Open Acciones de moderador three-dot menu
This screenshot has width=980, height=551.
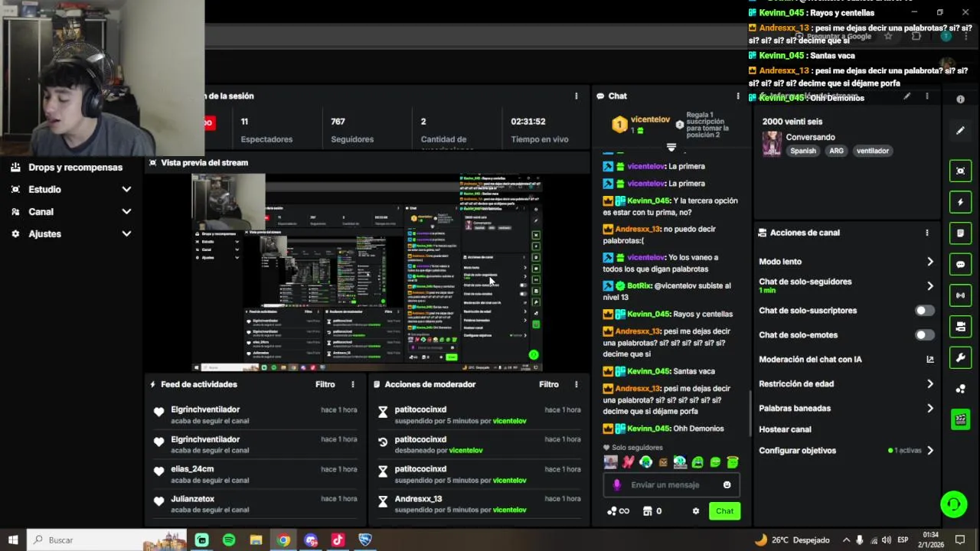click(576, 384)
